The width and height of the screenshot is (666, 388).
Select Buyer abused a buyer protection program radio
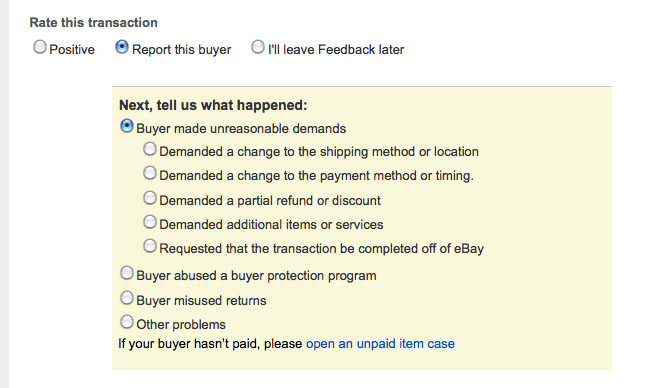[127, 273]
